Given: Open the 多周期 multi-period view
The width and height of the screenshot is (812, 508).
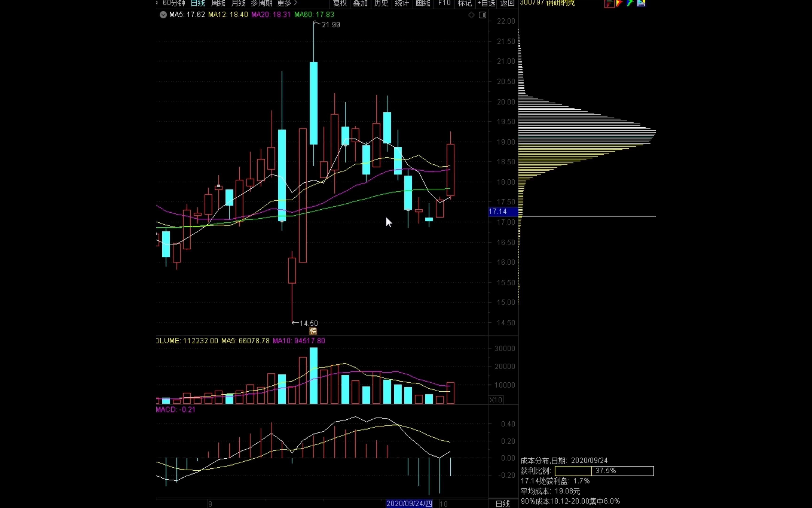Looking at the screenshot, I should 261,3.
